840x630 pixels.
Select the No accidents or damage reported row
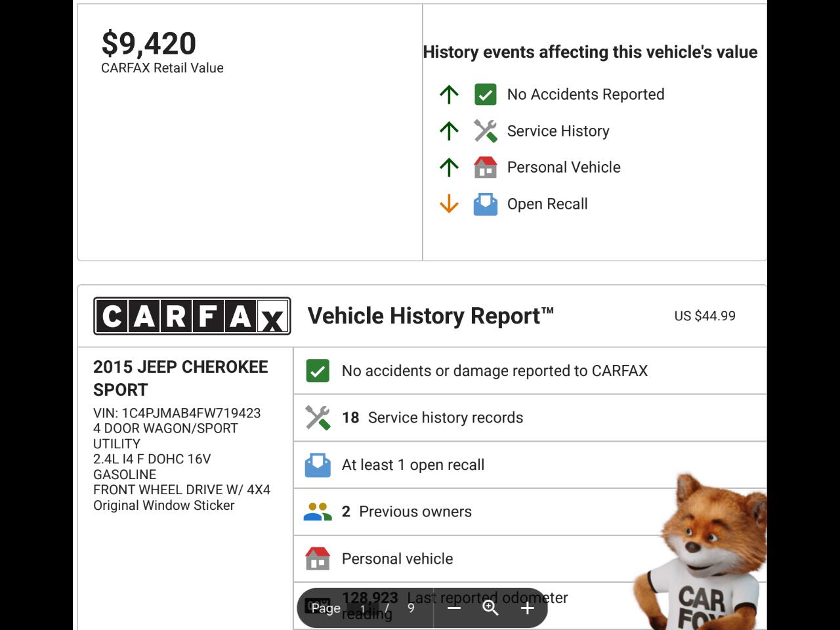point(530,371)
